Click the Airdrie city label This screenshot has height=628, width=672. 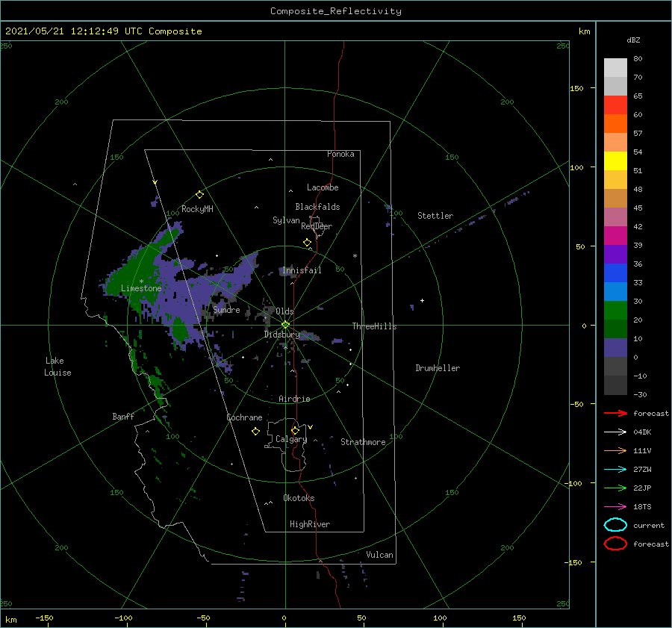[x=294, y=399]
